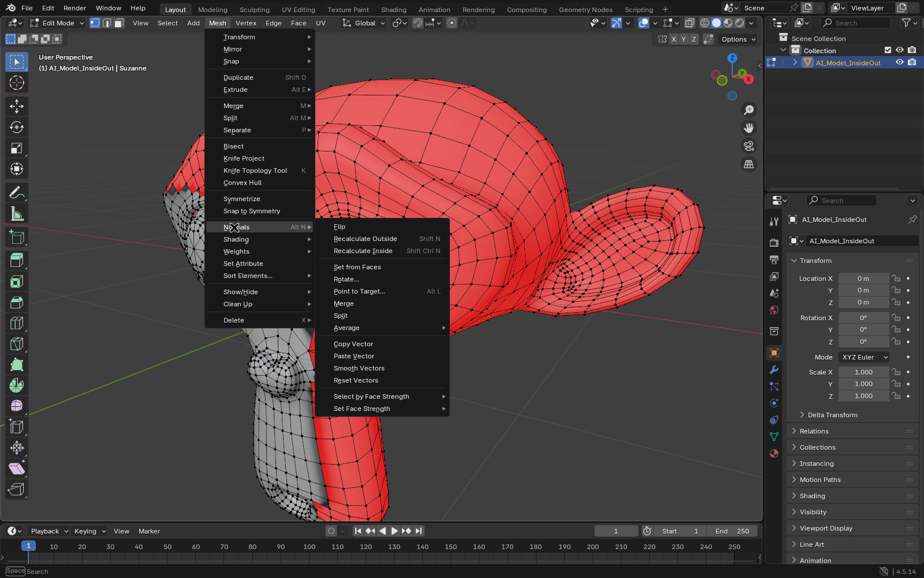Expand the Delta Transform panel
The image size is (924, 578).
coord(832,415)
